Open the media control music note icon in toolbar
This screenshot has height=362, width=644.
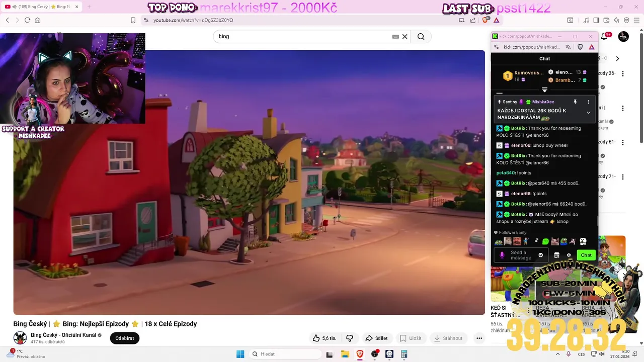586,20
